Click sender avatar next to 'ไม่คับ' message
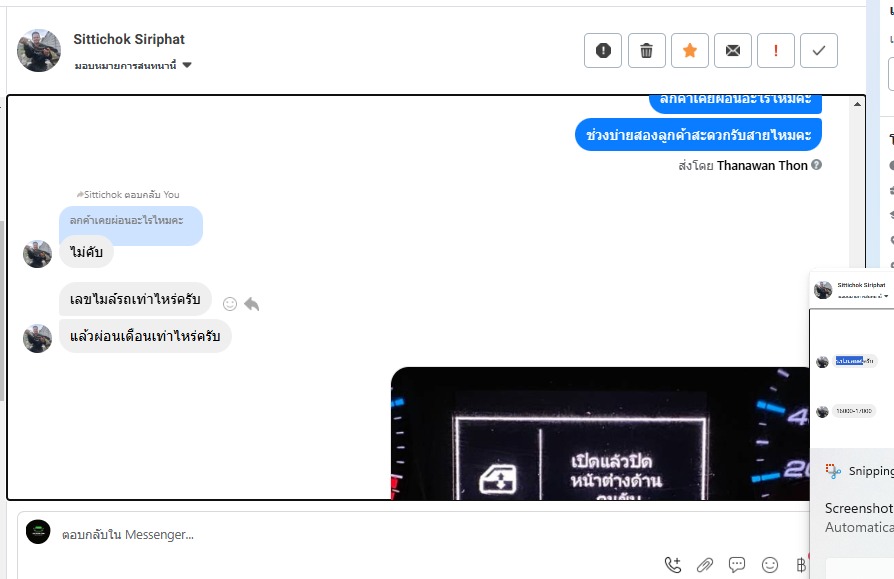Viewport: 894px width, 579px height. 37,254
